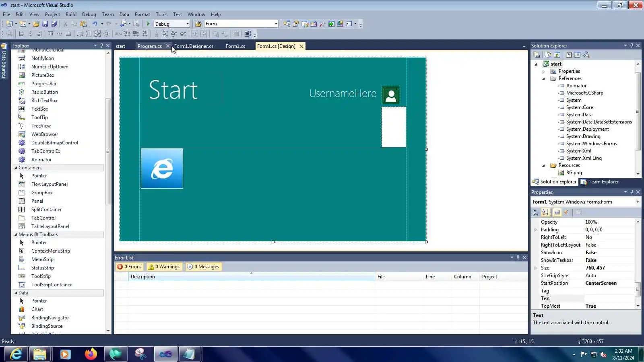Open the Form find combo box dropdown
Viewport: 644px width, 362px height.
tap(276, 24)
